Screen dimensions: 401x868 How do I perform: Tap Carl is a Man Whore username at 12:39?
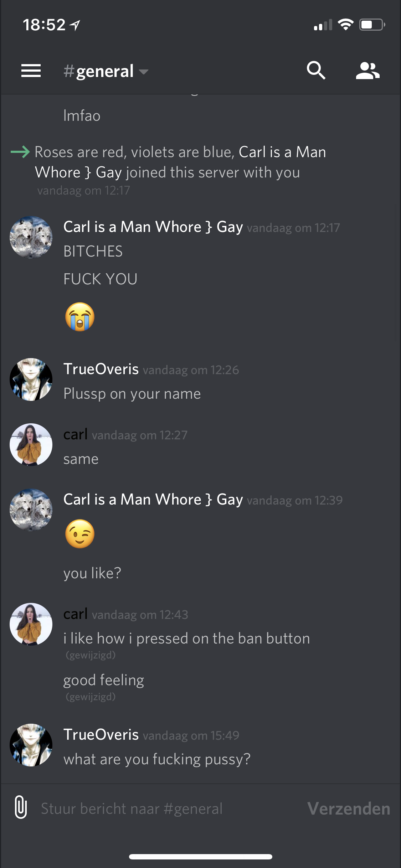click(x=153, y=500)
